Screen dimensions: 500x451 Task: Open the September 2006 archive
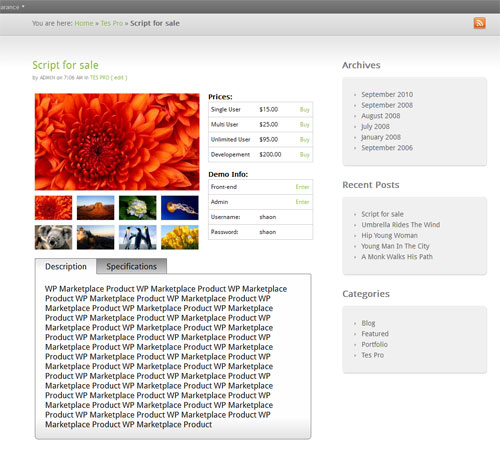coord(387,148)
